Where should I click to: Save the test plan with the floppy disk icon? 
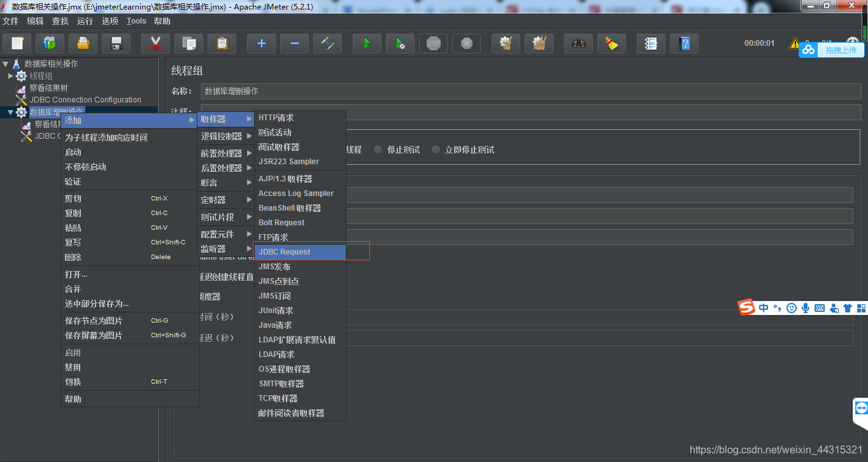click(116, 43)
